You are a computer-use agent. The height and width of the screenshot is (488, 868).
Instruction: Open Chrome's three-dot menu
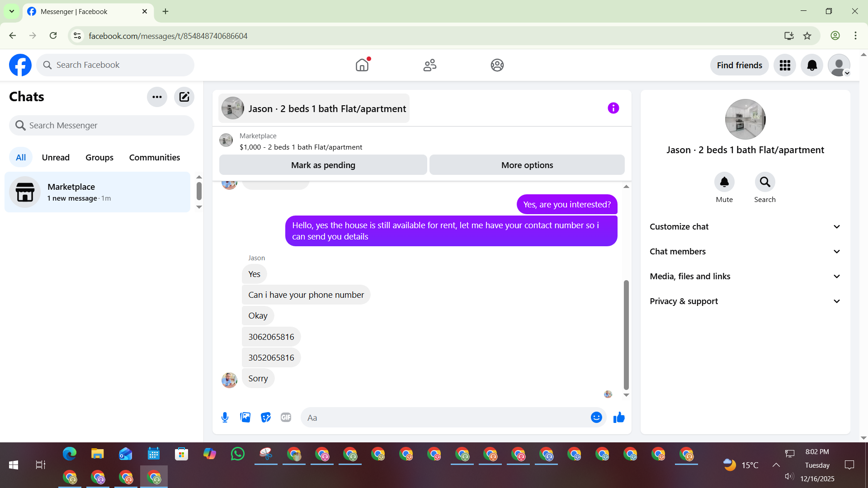click(855, 36)
